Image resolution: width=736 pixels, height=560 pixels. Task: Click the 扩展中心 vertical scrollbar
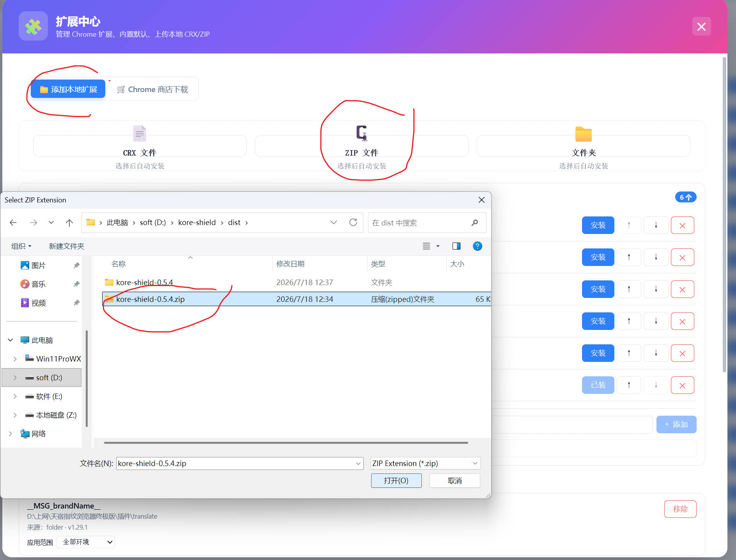point(724,214)
